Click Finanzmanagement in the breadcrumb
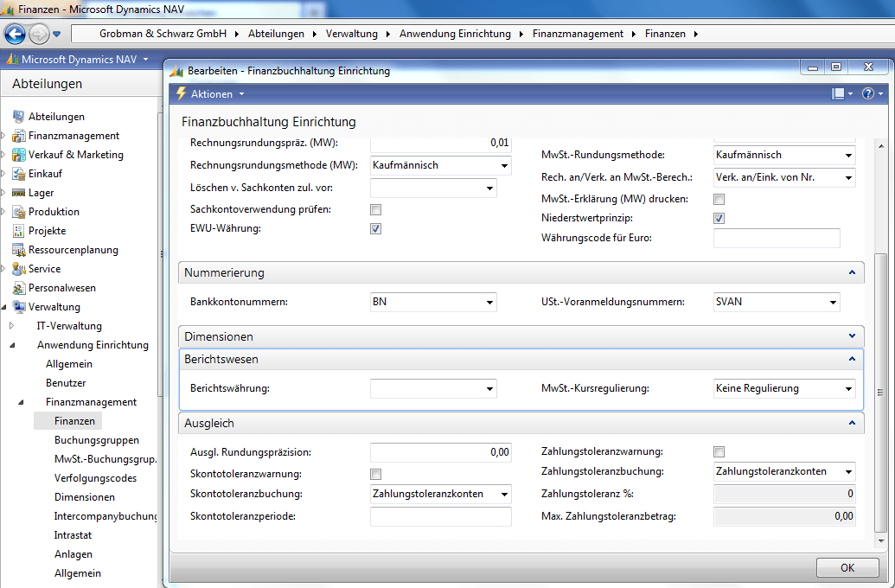Image resolution: width=895 pixels, height=588 pixels. (x=578, y=34)
